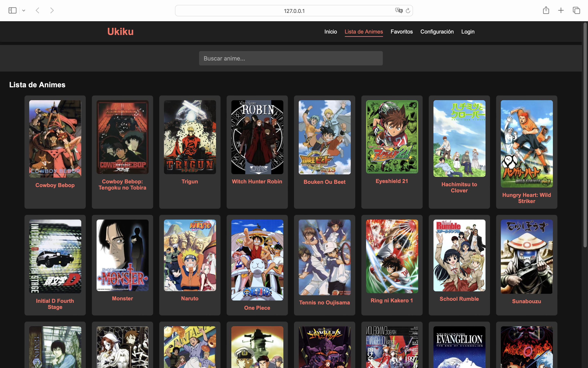The image size is (588, 368).
Task: Open the Login nav item
Action: tap(468, 32)
